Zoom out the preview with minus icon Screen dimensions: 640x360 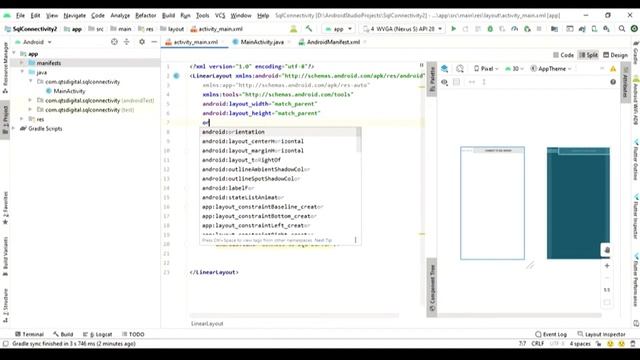[607, 278]
